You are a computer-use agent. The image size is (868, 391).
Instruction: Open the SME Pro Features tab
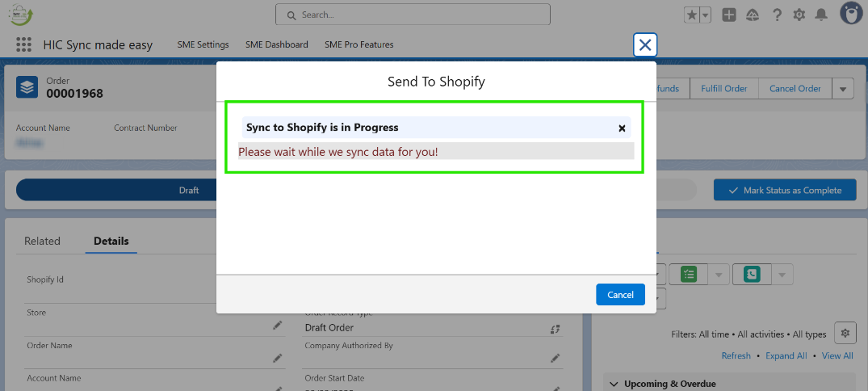pyautogui.click(x=359, y=44)
